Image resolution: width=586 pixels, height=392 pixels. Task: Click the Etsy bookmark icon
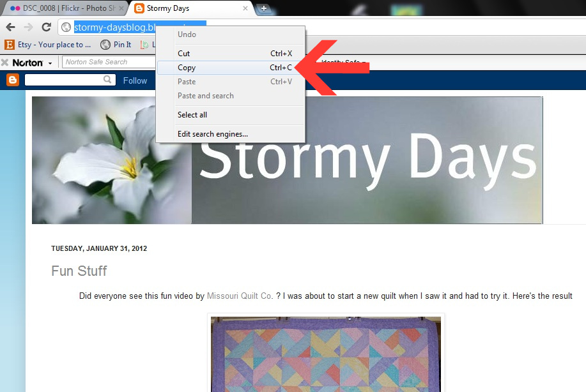click(10, 45)
